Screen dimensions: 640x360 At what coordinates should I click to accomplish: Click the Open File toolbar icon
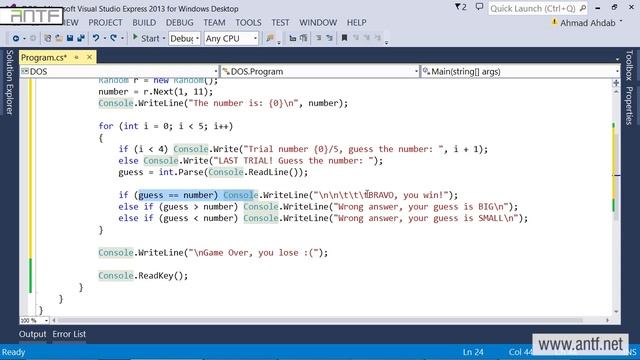[59, 38]
